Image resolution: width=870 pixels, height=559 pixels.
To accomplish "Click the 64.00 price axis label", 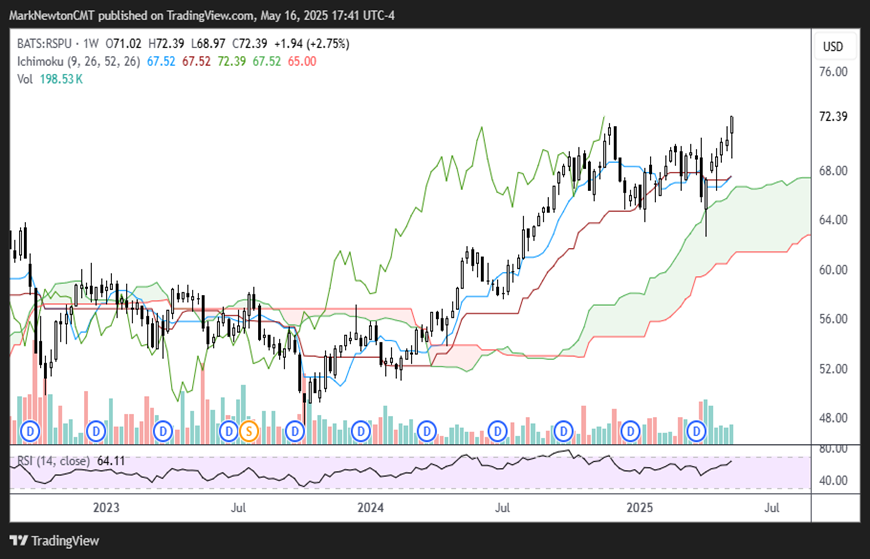I will pos(833,220).
